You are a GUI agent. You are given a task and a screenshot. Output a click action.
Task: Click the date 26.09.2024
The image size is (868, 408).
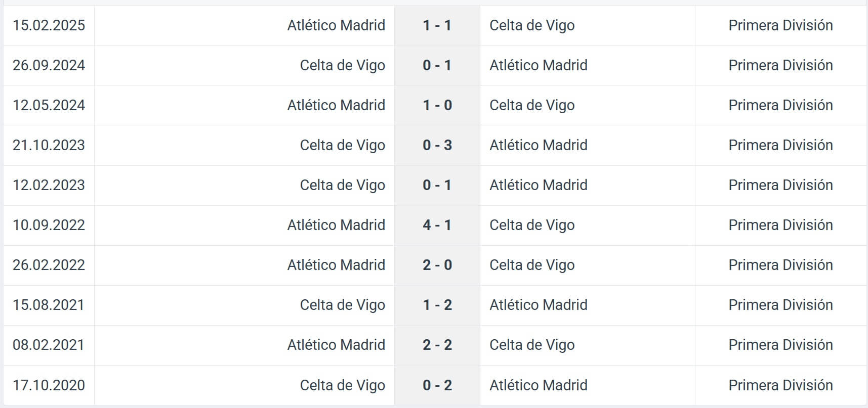tap(49, 65)
